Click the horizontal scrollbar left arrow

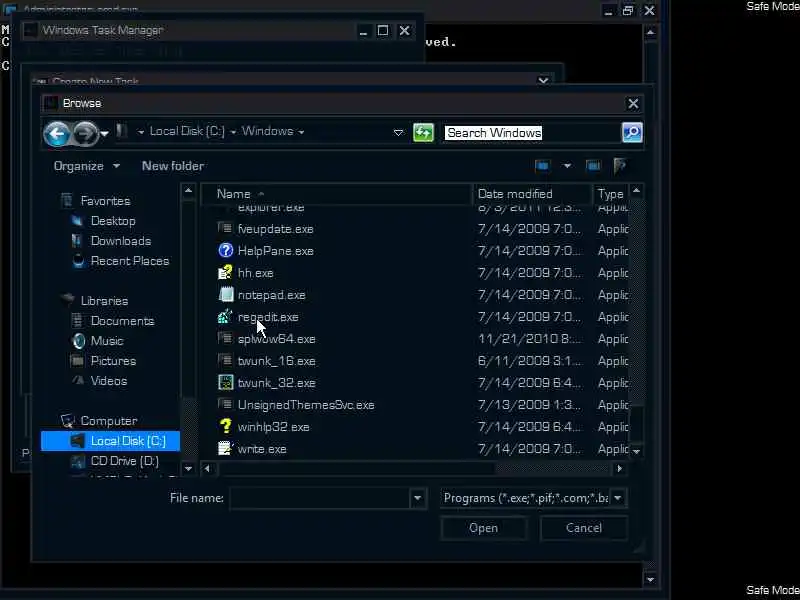point(207,468)
